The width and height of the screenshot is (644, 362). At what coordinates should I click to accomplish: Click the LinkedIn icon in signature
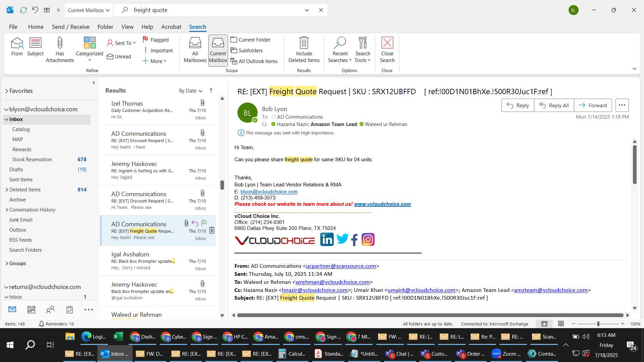[x=327, y=240]
